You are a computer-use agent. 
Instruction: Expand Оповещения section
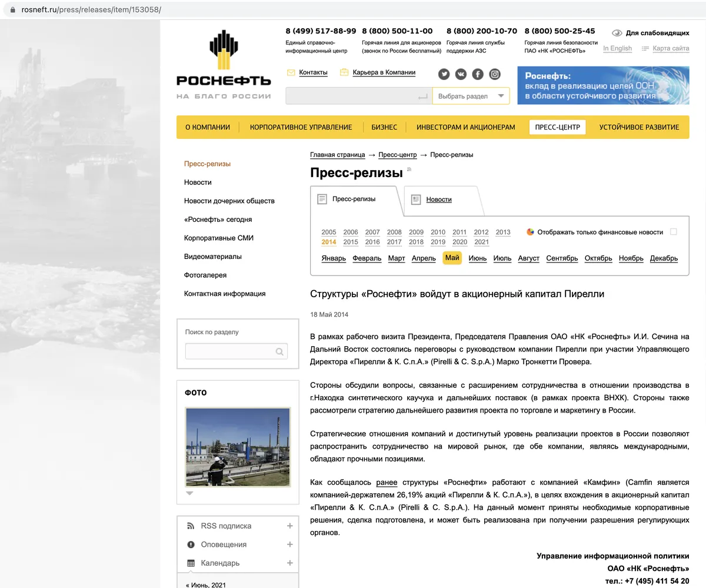click(x=289, y=544)
